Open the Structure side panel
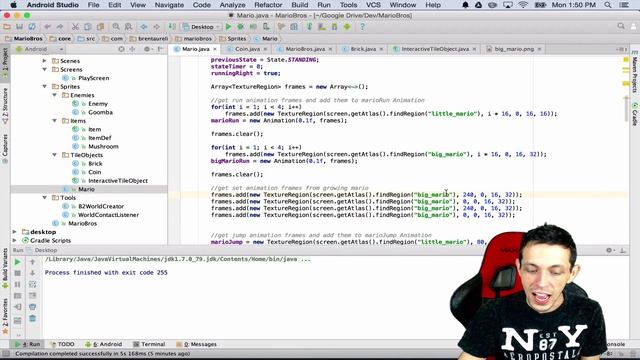640x360 pixels. coord(5,105)
